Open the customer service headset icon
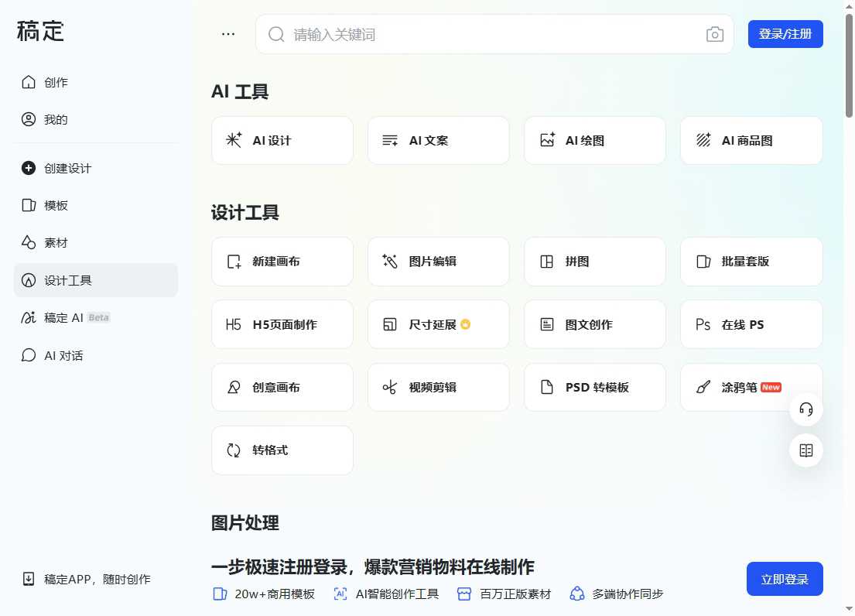Viewport: 855px width, 616px height. pos(805,409)
